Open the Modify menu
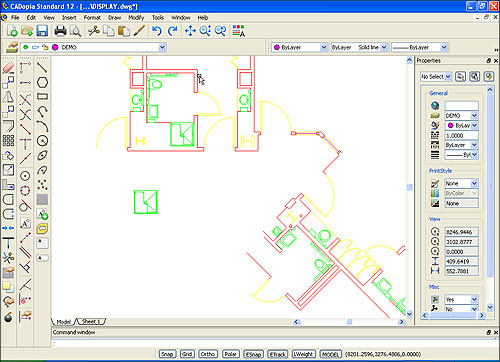 point(136,17)
